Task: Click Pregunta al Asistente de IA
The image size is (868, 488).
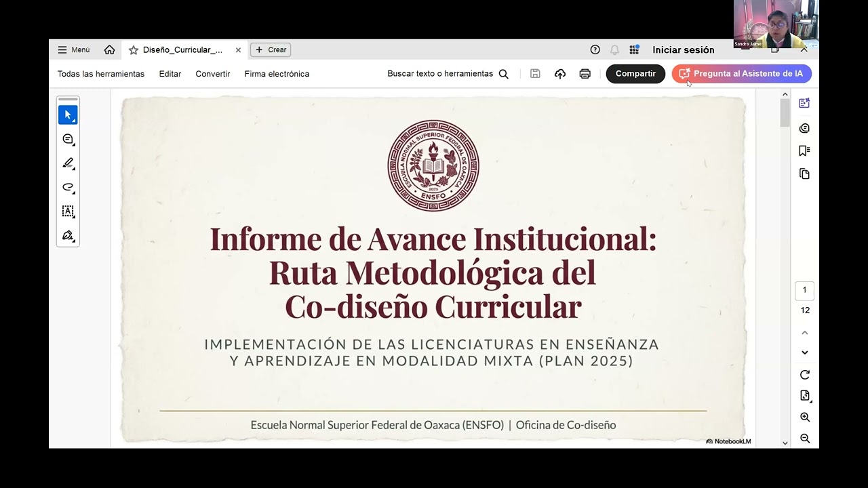Action: (742, 74)
